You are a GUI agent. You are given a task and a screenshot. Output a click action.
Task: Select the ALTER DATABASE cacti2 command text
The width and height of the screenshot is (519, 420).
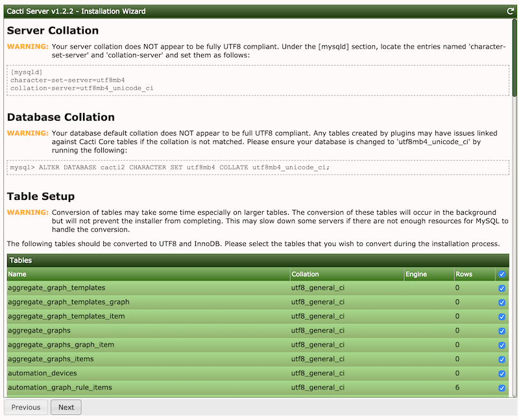[x=170, y=167]
